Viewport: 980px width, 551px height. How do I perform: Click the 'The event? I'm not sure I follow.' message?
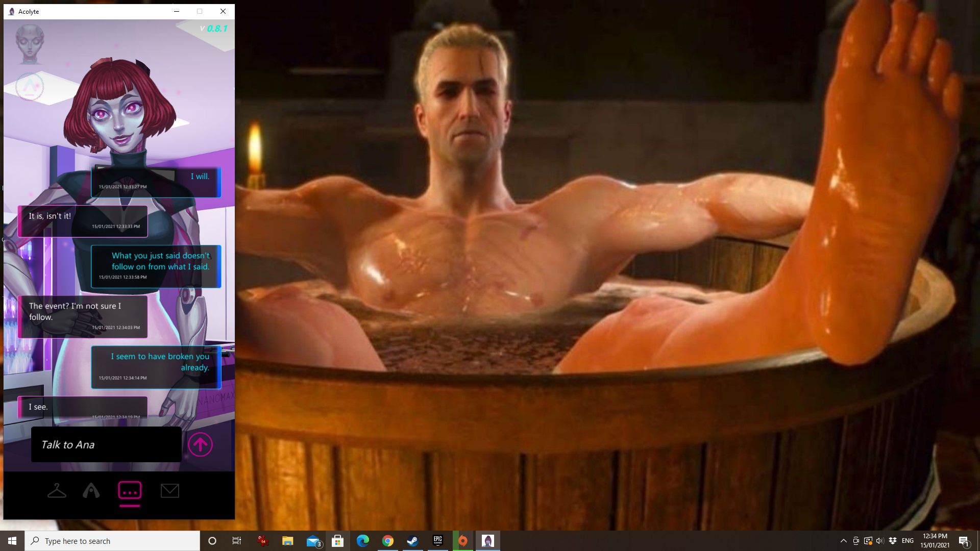pyautogui.click(x=83, y=316)
